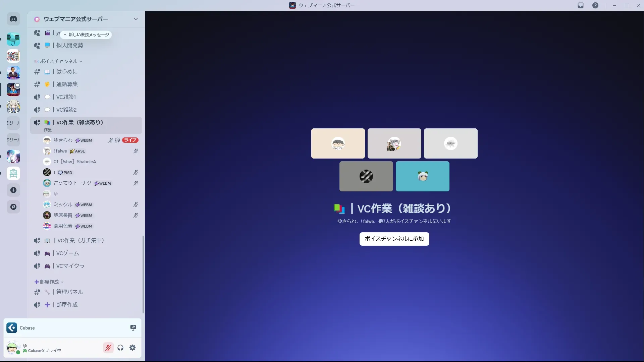
Task: Open the discover servers compass icon
Action: [13, 207]
